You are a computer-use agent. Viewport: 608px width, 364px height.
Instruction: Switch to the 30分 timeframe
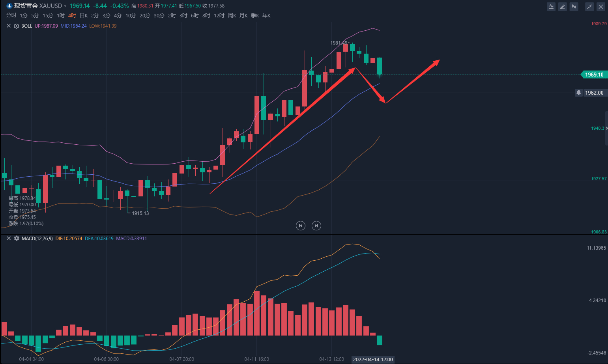(x=159, y=15)
